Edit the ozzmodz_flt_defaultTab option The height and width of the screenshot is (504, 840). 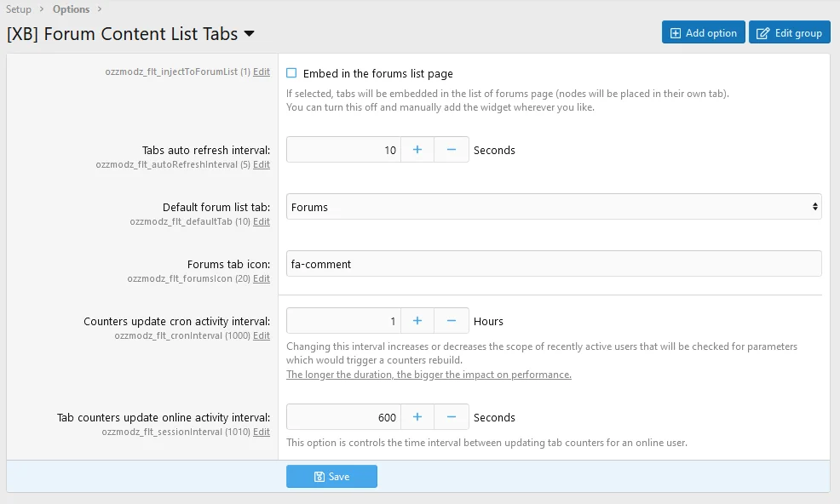click(262, 221)
